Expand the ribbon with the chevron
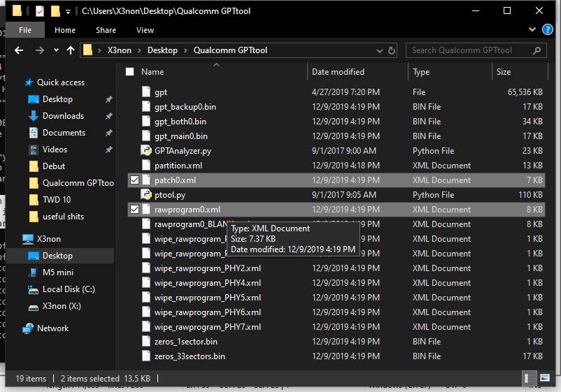Image resolution: width=561 pixels, height=392 pixels. [532, 29]
